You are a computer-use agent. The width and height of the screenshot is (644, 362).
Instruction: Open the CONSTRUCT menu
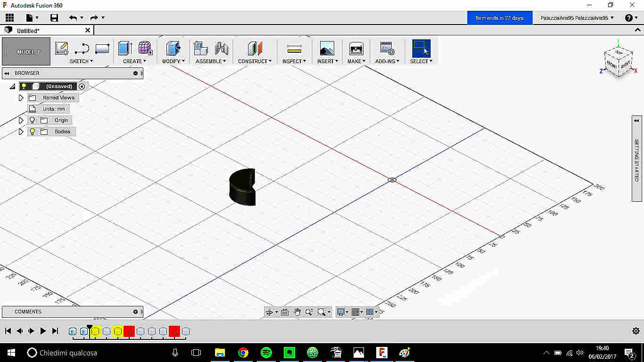pyautogui.click(x=255, y=61)
